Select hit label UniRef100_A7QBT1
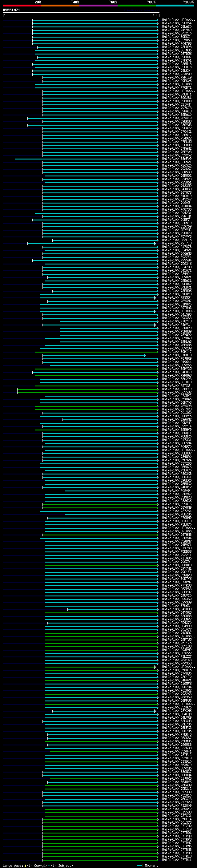 click(x=177, y=88)
